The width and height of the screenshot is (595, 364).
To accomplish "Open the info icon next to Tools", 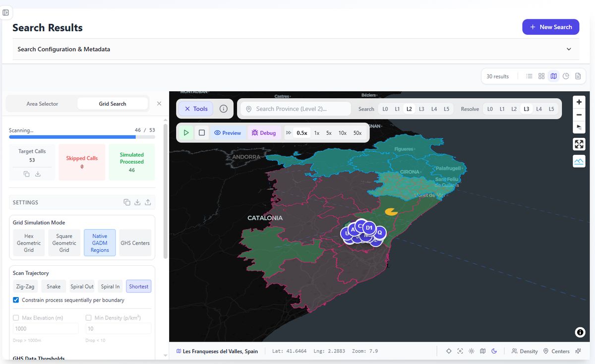I will (224, 109).
